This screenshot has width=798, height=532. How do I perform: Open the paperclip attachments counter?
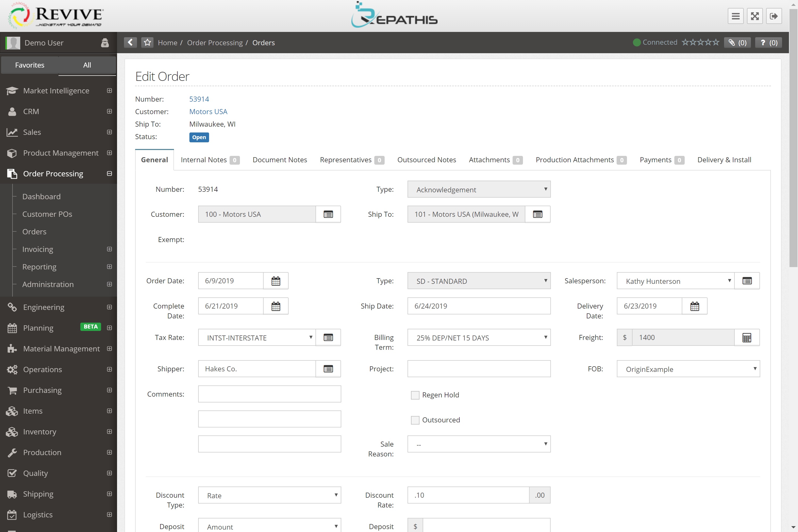[x=737, y=42]
